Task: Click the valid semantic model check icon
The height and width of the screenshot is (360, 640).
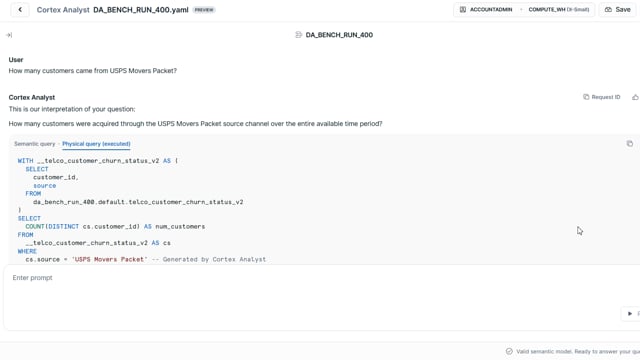Action: 509,351
